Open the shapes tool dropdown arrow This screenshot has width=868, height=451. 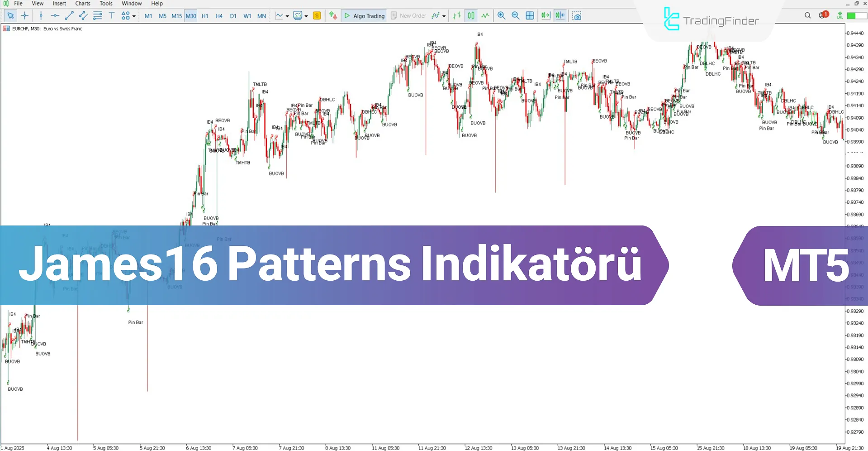tap(134, 15)
